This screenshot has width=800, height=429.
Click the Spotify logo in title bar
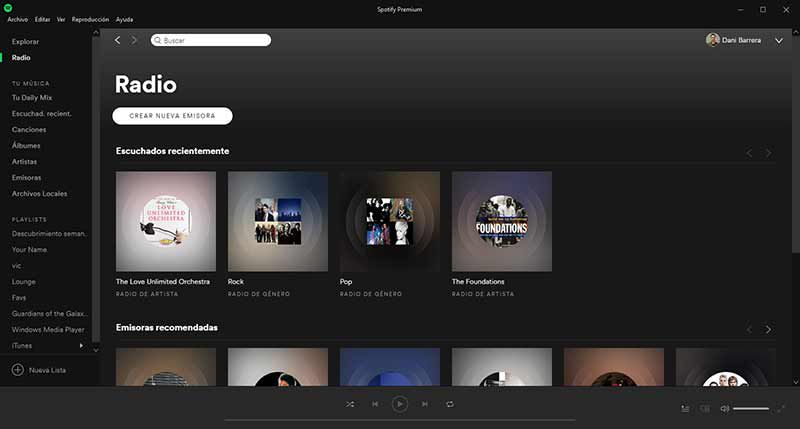pos(8,7)
